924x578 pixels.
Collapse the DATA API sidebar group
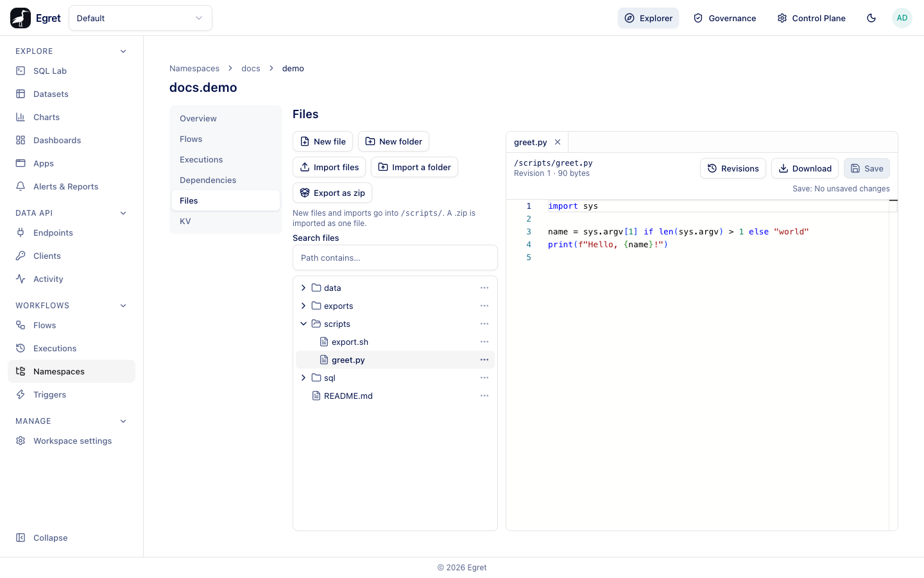click(123, 213)
